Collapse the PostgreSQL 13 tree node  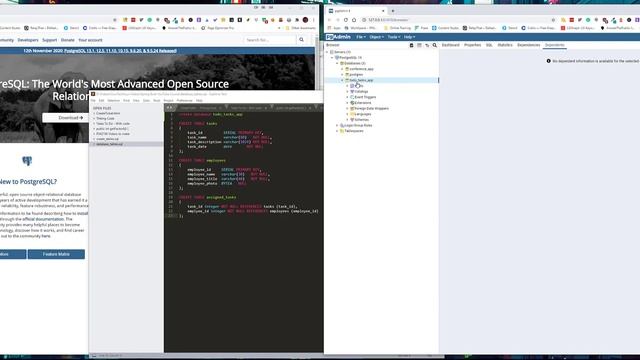tap(332, 58)
